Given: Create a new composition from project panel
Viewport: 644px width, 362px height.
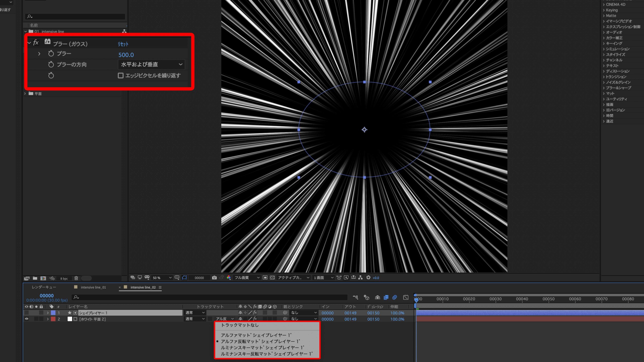Looking at the screenshot, I should coord(43,278).
